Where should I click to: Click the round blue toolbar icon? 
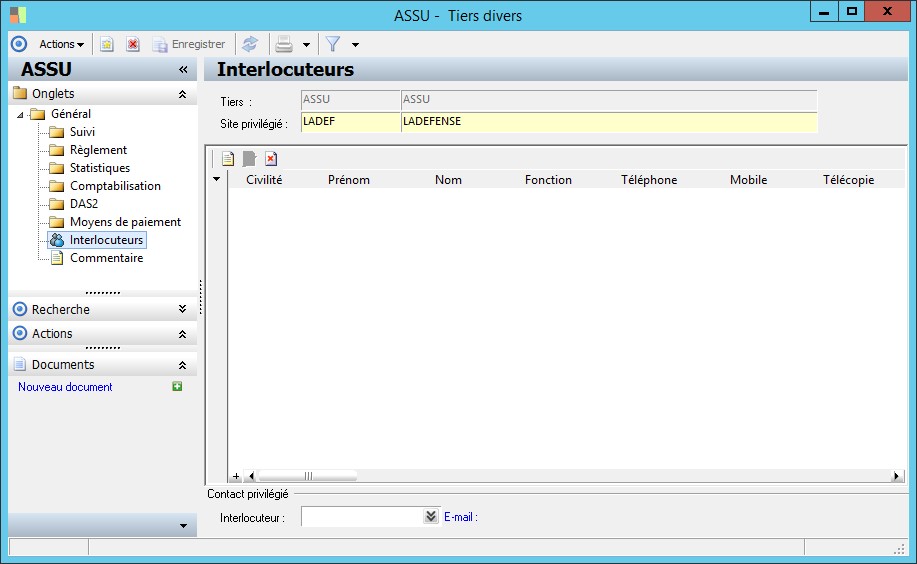[19, 44]
